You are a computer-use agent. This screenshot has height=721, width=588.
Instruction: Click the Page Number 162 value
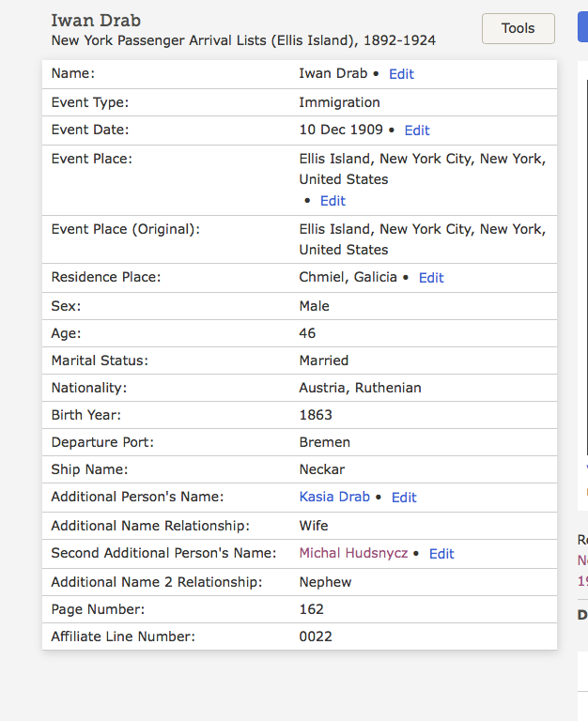[x=311, y=609]
